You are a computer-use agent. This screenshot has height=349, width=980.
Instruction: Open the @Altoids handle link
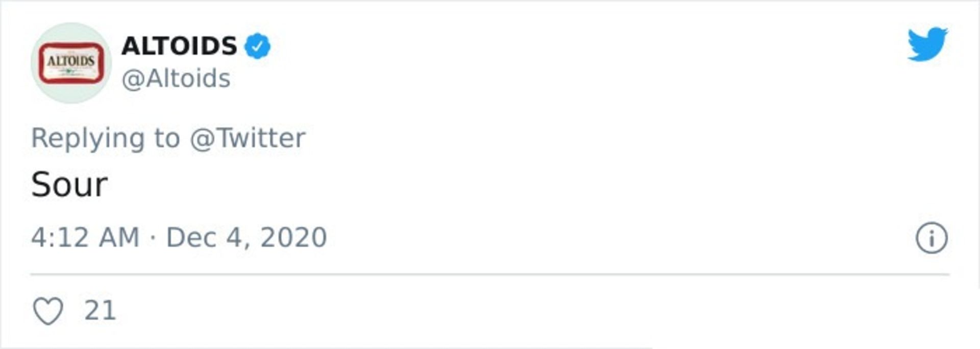(176, 79)
